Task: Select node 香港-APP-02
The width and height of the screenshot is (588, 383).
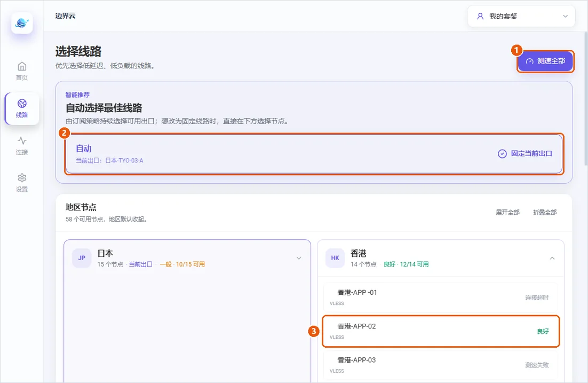Action: [440, 331]
